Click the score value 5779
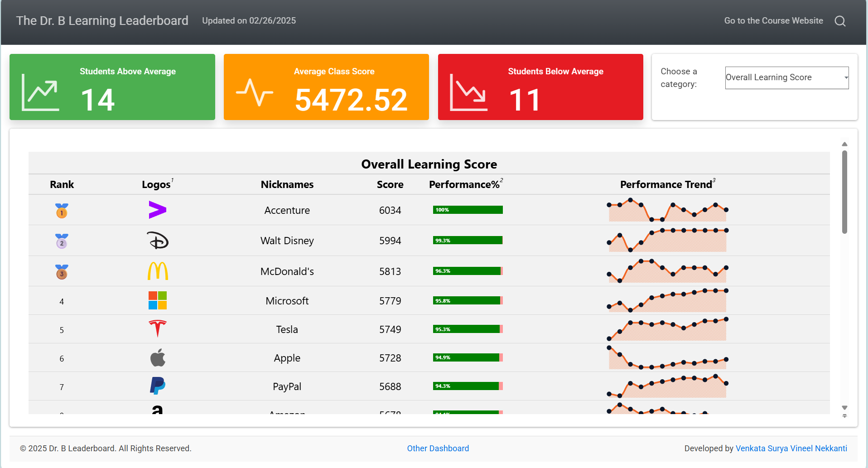868x468 pixels. click(x=390, y=301)
